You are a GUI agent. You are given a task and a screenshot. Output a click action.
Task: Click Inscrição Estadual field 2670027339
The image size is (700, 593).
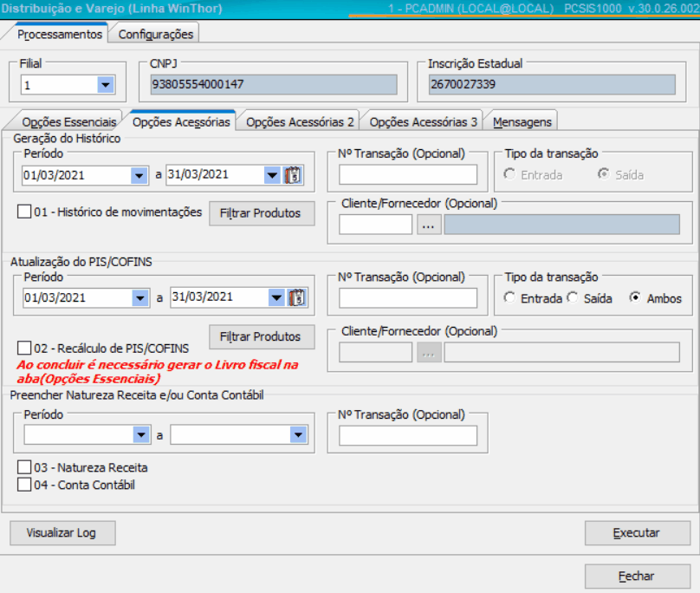[x=552, y=84]
